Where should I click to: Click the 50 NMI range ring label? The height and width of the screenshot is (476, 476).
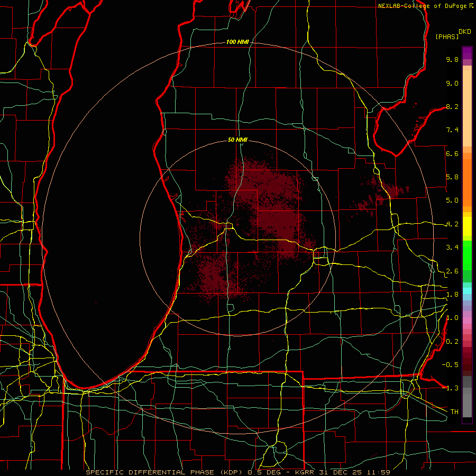(237, 140)
